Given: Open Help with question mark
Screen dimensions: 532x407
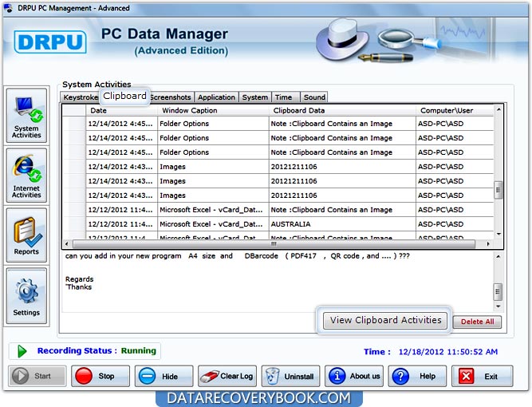Looking at the screenshot, I should click(x=417, y=376).
